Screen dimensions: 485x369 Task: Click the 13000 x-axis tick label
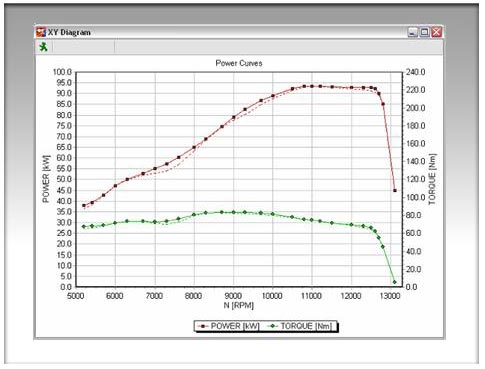pyautogui.click(x=390, y=296)
